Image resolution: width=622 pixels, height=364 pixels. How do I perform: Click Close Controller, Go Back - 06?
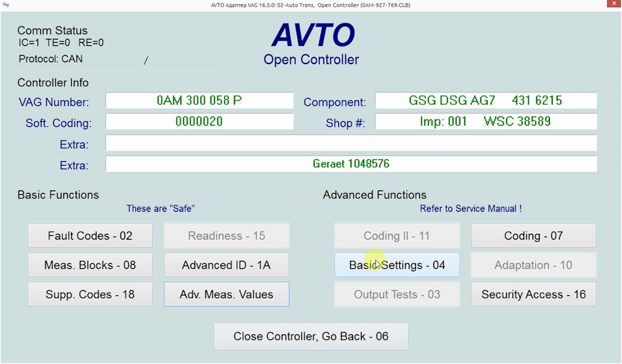(310, 336)
